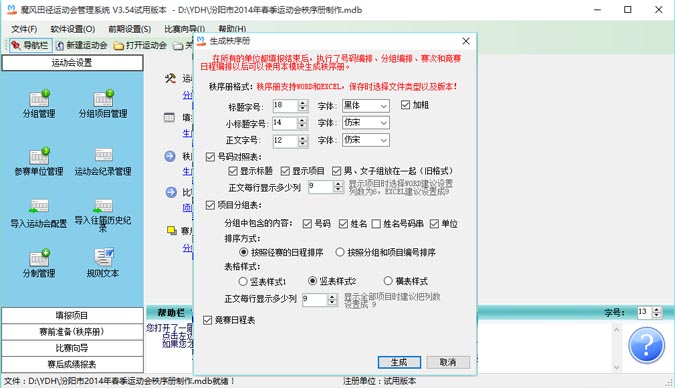Adjust help bar 字号 spinner
675x388 pixels.
pos(656,312)
